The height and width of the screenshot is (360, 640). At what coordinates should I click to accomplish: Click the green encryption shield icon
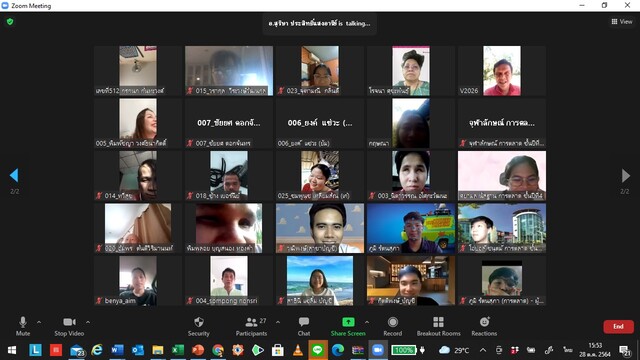click(x=10, y=22)
